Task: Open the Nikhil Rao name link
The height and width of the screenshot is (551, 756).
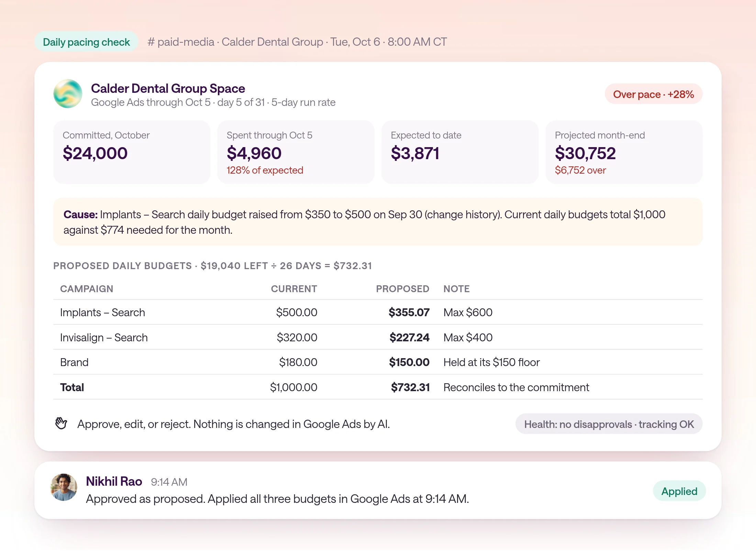Action: [114, 482]
